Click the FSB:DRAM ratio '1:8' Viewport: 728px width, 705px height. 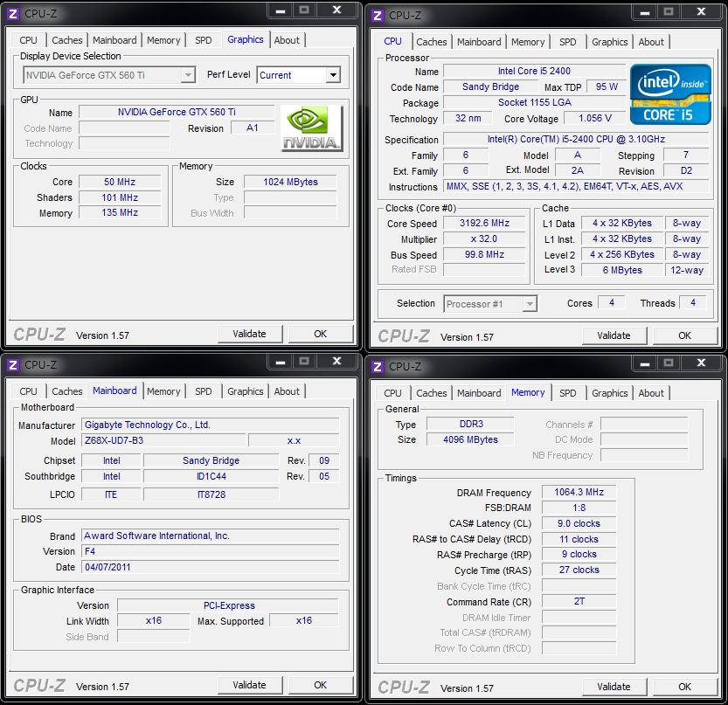[x=579, y=508]
